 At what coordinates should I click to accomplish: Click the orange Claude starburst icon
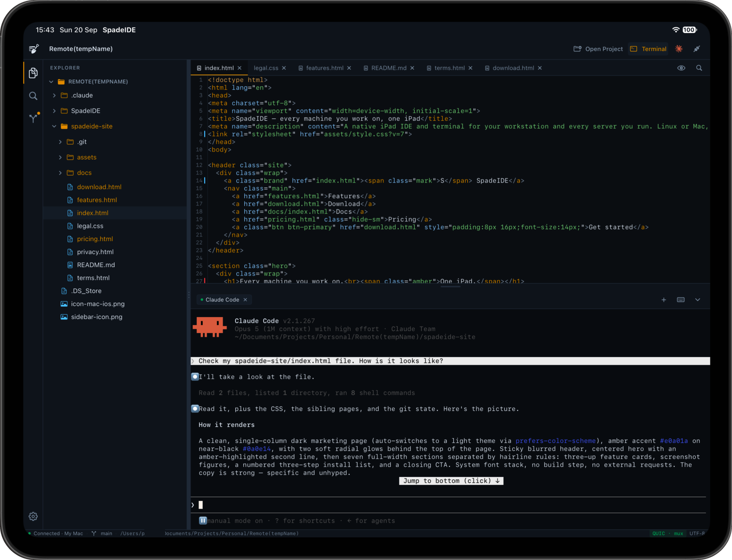[679, 49]
